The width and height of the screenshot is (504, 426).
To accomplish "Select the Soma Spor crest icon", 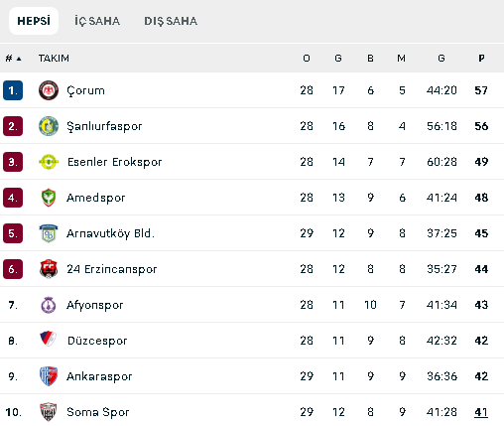I will [x=49, y=412].
